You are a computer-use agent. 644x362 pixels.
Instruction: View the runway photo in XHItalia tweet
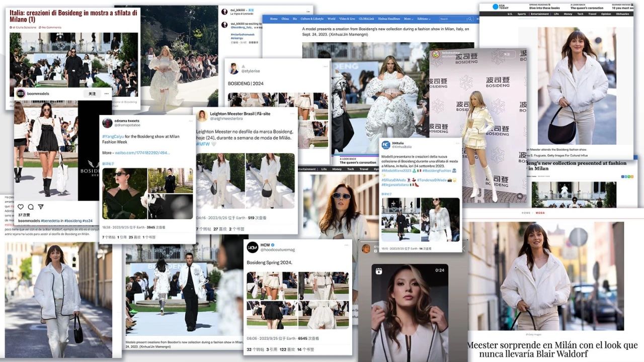pyautogui.click(x=400, y=220)
